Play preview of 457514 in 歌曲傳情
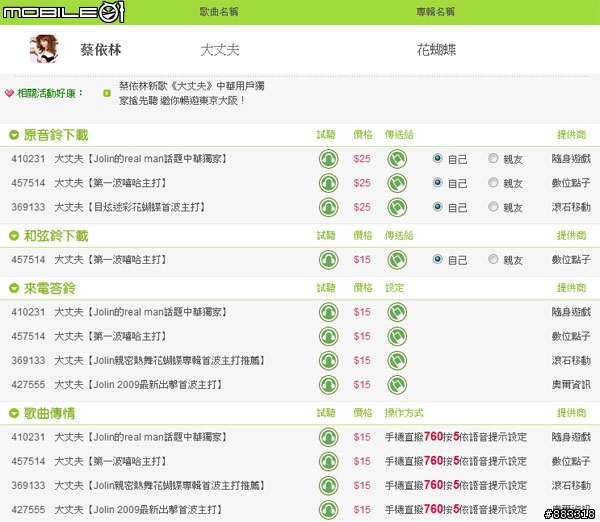This screenshot has width=600, height=522. [328, 462]
